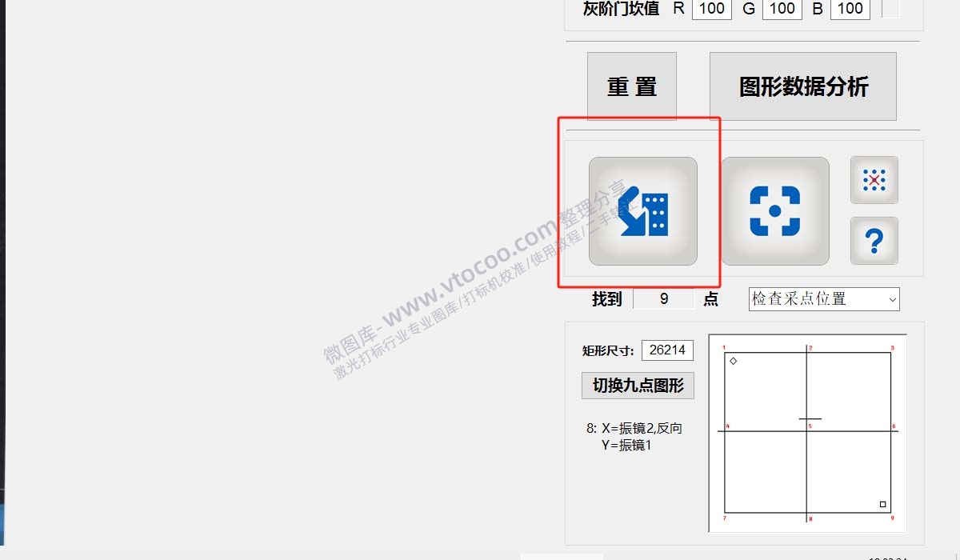This screenshot has width=960, height=560.
Task: Click the small square marker near point 9
Action: 883,504
